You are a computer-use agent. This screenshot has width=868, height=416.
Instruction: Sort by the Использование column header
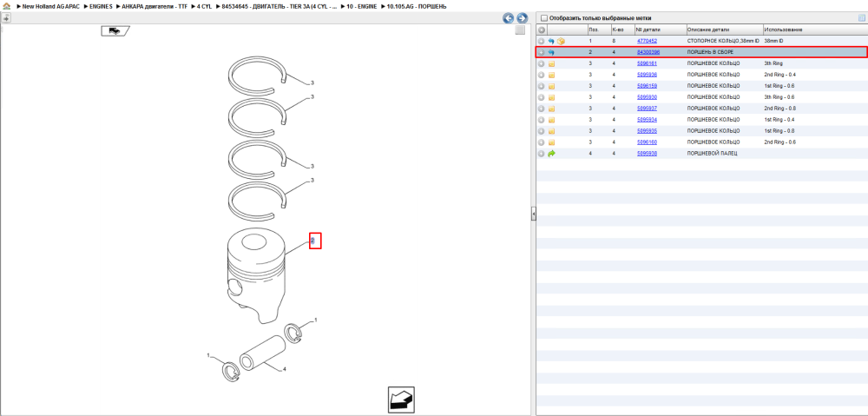click(x=814, y=30)
